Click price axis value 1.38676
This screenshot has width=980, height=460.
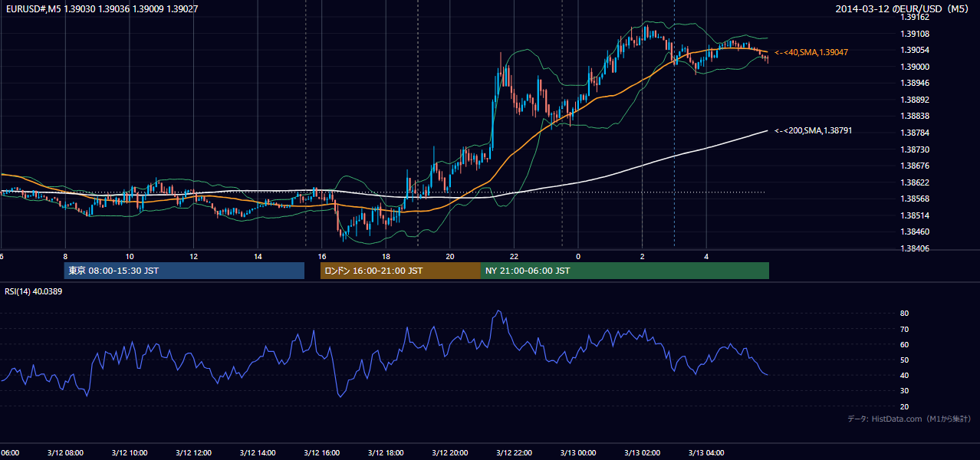[x=914, y=166]
